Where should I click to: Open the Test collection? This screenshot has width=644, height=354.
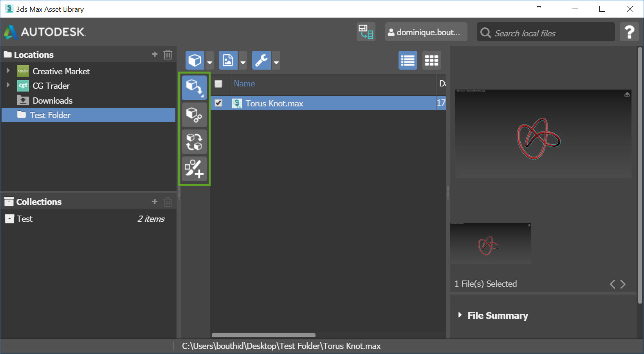tap(88, 219)
